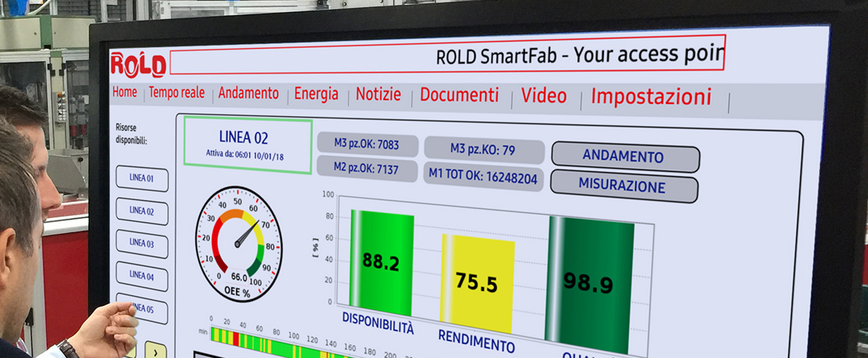Click the OEE % gauge dial

(239, 244)
